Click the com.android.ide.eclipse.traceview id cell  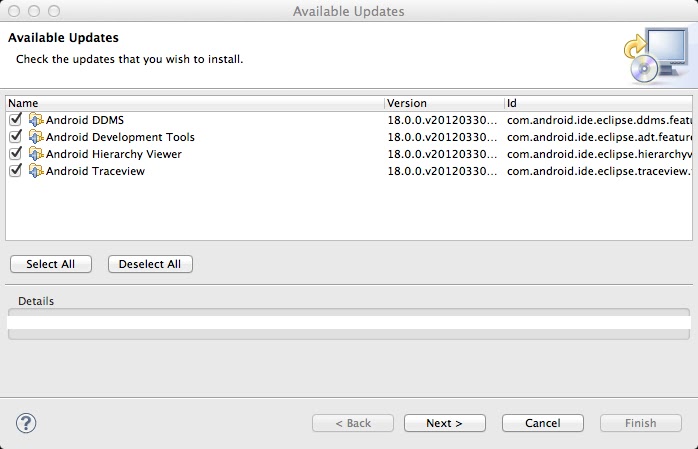click(x=599, y=171)
